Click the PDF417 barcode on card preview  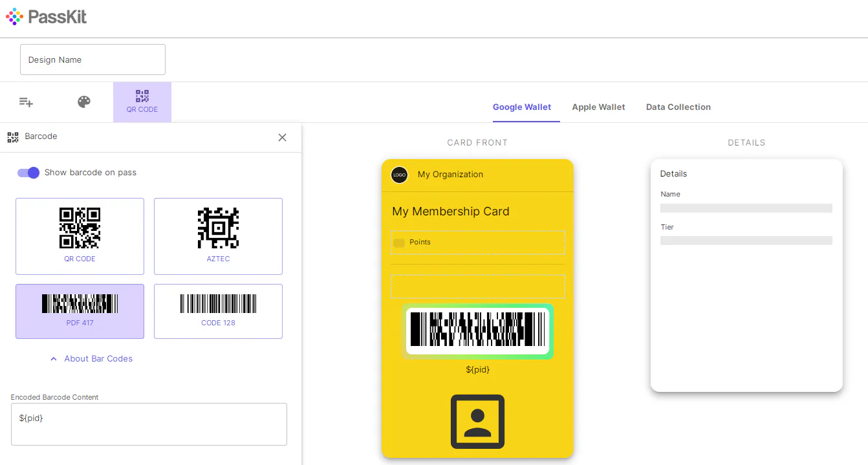point(477,330)
